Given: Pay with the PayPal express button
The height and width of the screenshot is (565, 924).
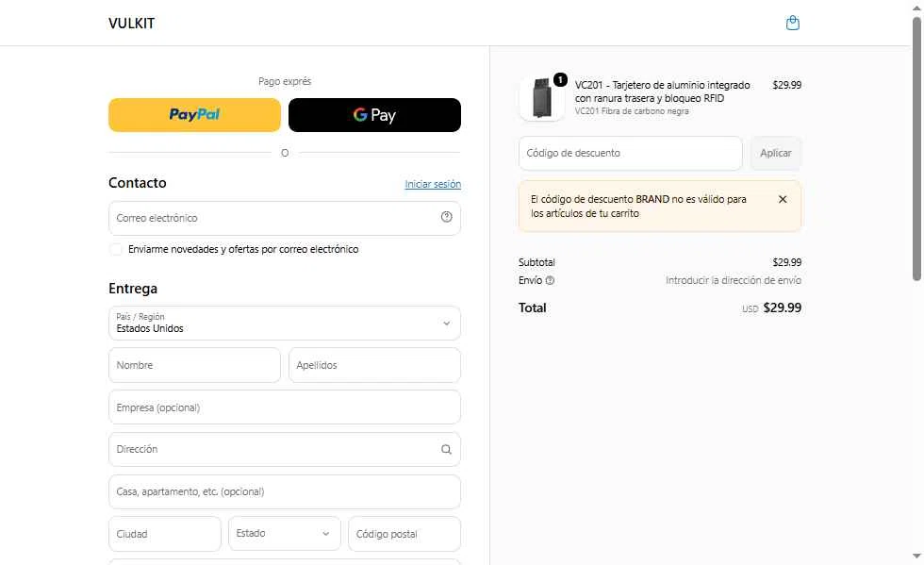Looking at the screenshot, I should coord(194,115).
